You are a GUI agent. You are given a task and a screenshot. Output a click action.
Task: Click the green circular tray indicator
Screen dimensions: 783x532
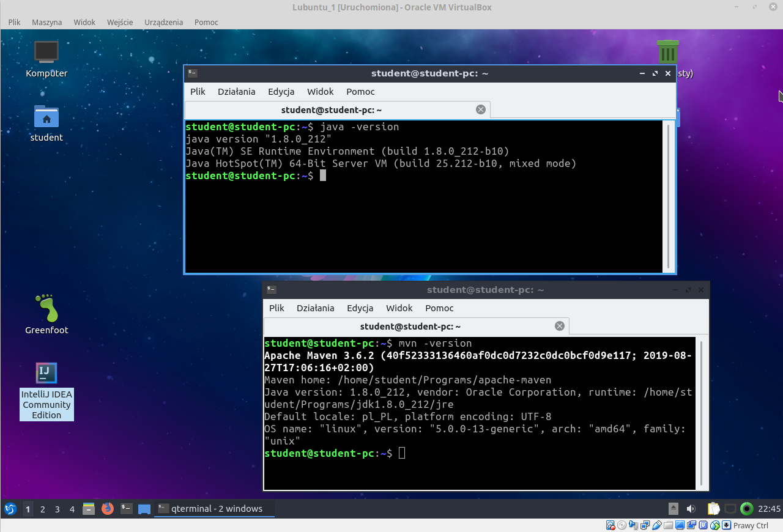tap(747, 509)
